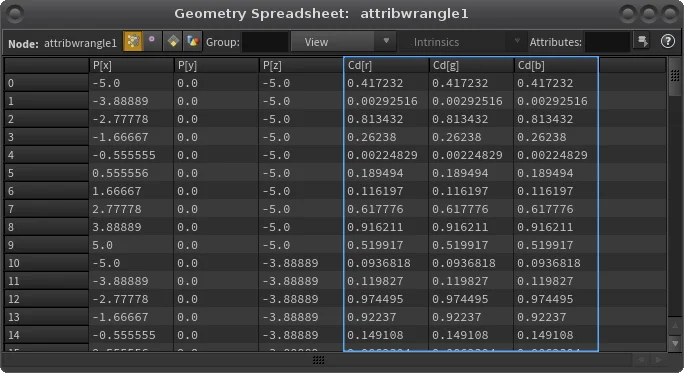
Task: Open the help question mark icon
Action: coord(667,41)
